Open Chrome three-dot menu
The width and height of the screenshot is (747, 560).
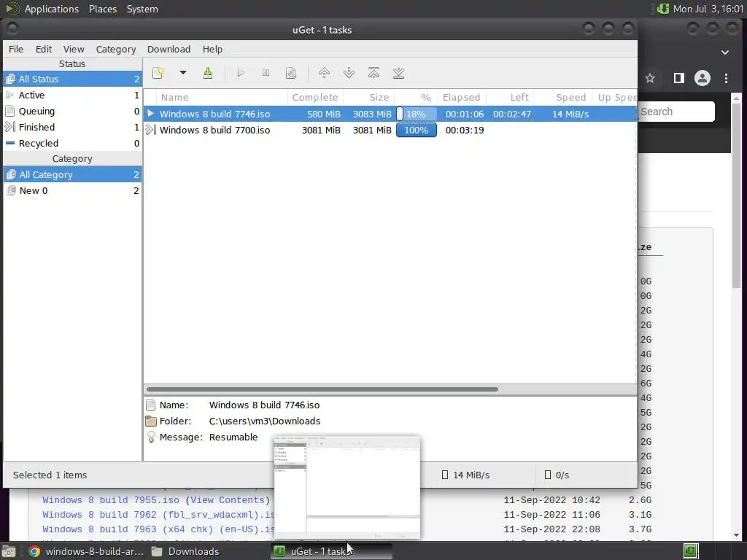(x=726, y=78)
